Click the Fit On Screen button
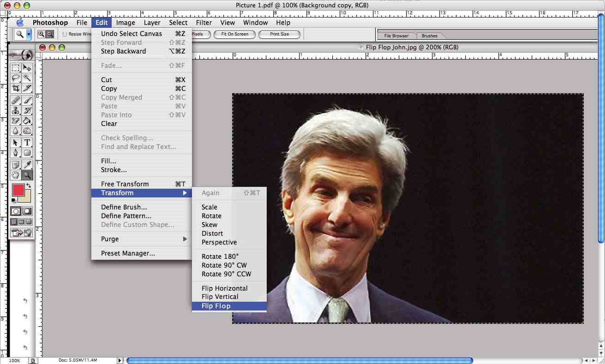 [235, 34]
